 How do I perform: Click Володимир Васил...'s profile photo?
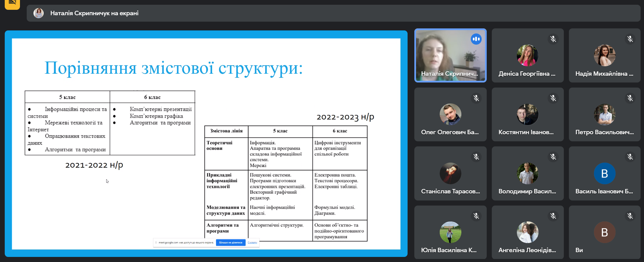(x=527, y=173)
